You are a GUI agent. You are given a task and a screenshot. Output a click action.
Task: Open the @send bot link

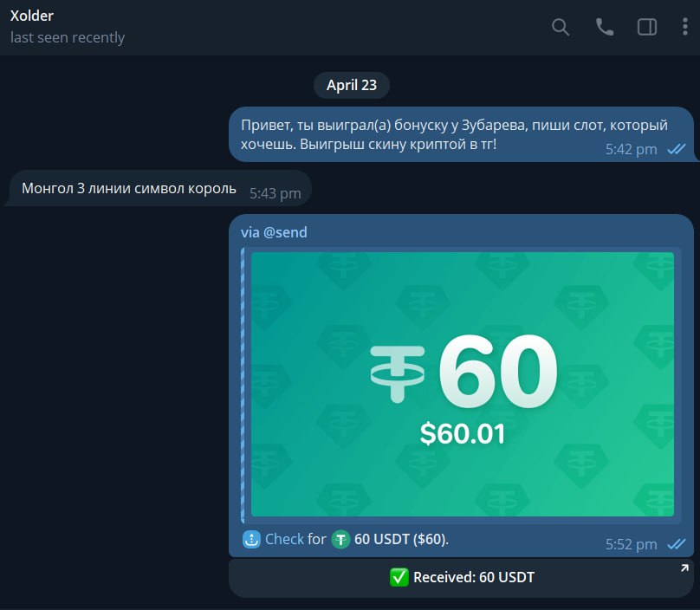(285, 232)
